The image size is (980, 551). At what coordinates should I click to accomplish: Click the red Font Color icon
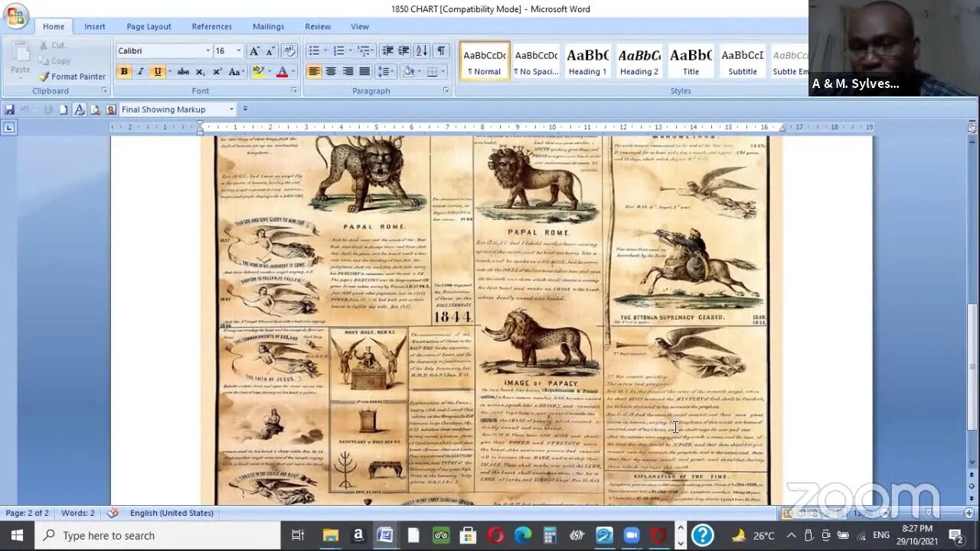pos(282,71)
